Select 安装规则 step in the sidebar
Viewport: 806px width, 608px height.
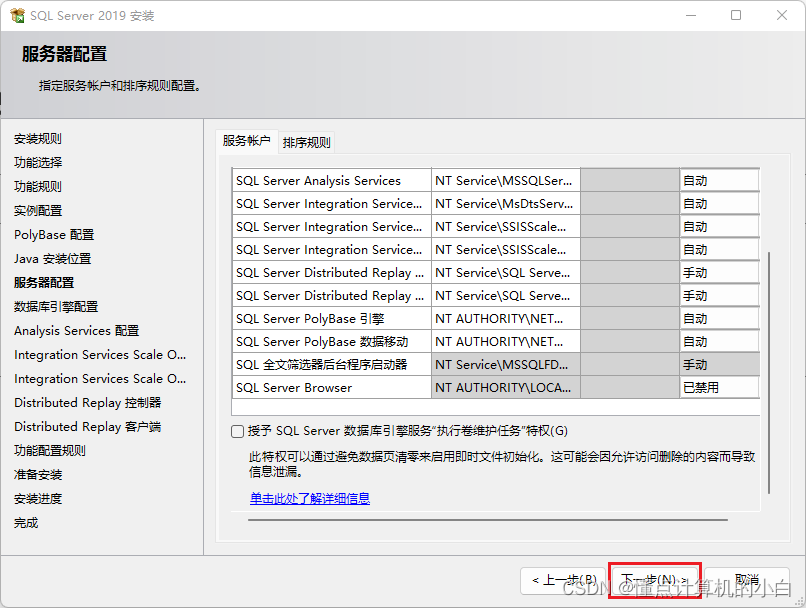pyautogui.click(x=38, y=139)
